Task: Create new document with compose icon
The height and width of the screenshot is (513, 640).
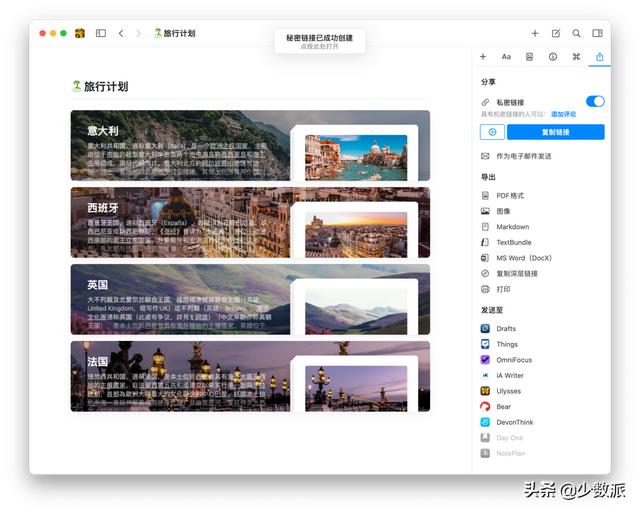Action: [x=556, y=33]
